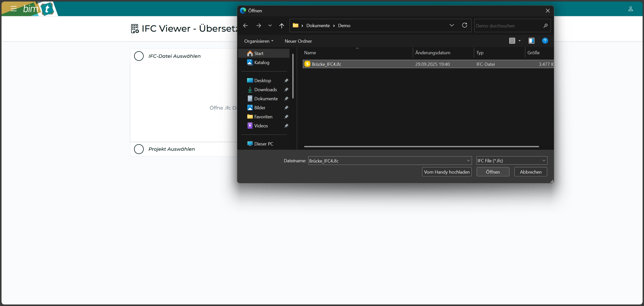Select Dieser PC in navigation pane
The height and width of the screenshot is (306, 644).
pos(263,144)
